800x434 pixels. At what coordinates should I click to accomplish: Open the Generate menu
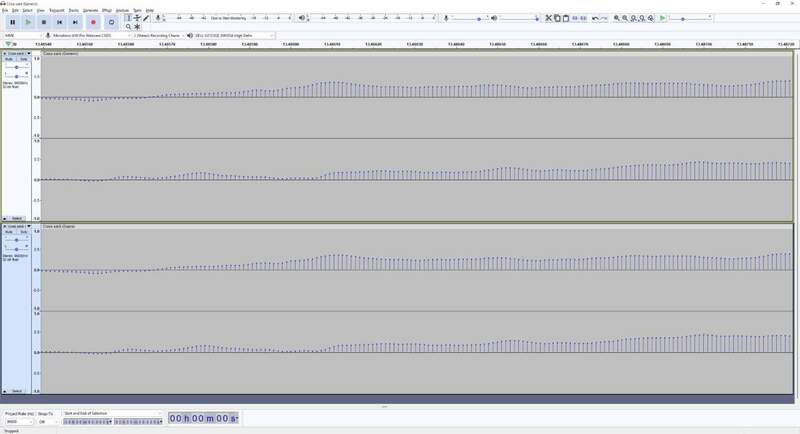[x=90, y=10]
